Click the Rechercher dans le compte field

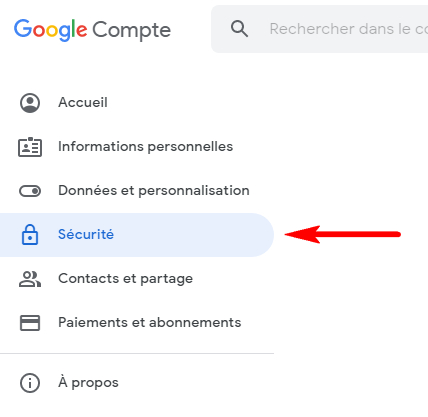click(x=320, y=29)
